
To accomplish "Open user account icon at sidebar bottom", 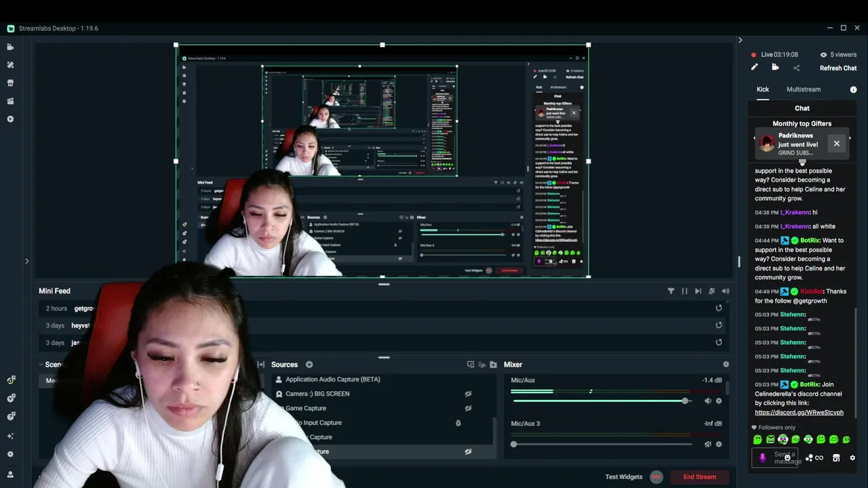I will pyautogui.click(x=10, y=474).
